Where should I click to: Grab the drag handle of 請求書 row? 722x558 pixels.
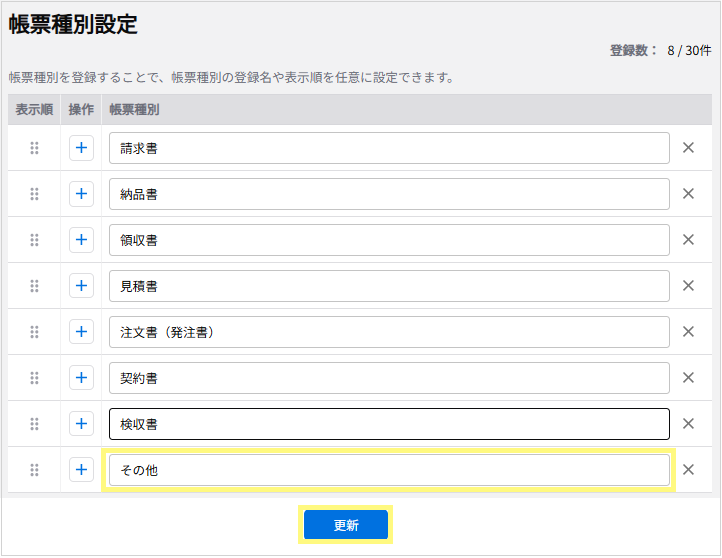(35, 148)
